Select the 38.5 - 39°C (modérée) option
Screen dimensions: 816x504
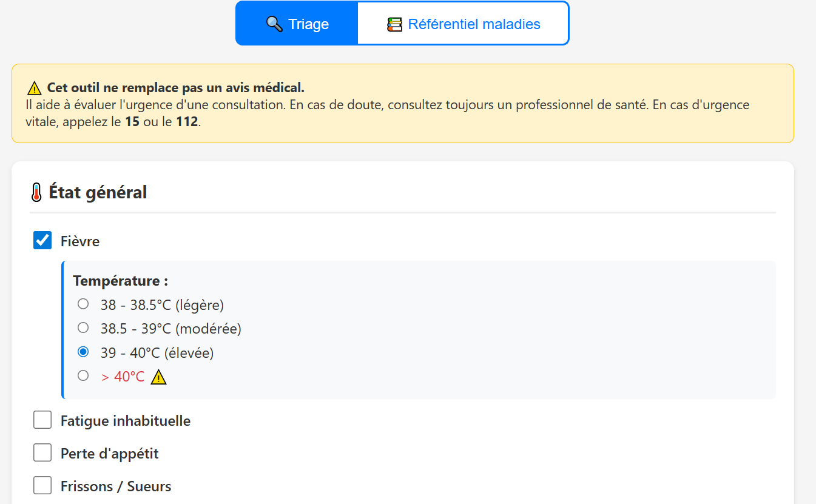(83, 328)
